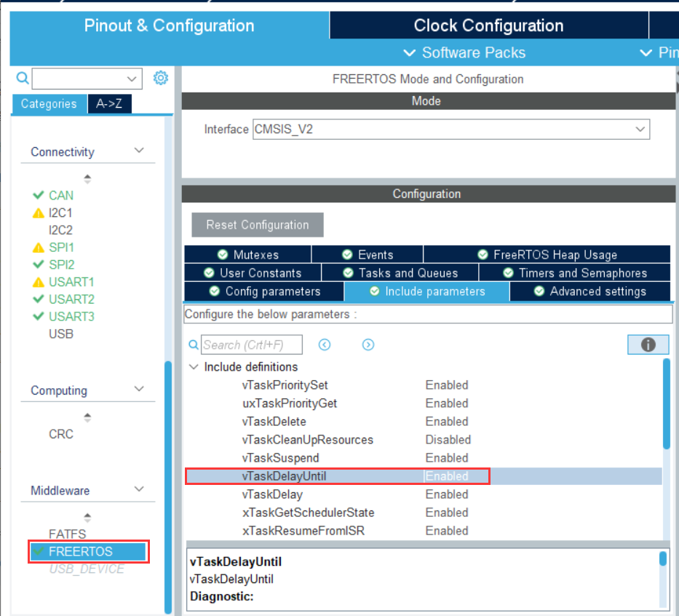Viewport: 679px width, 616px height.
Task: Click the USART1 warning icon
Action: 39,283
